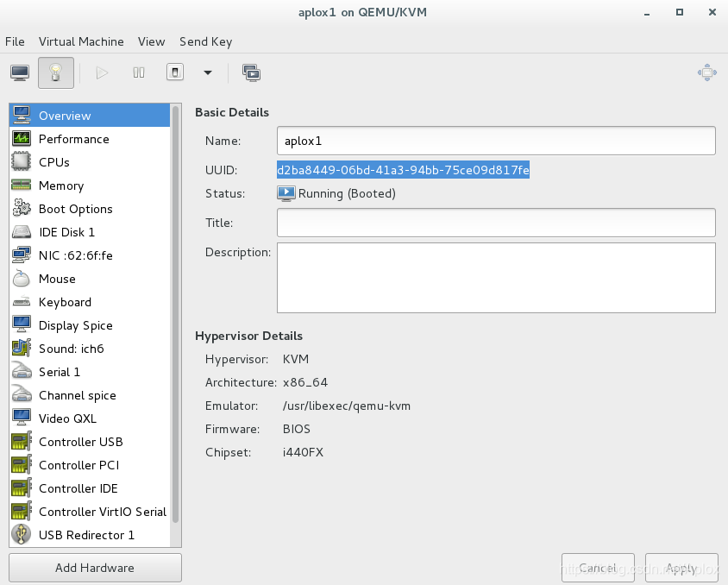Screen dimensions: 728x585
Task: Select the Controller IDE card icon
Action: (x=22, y=488)
